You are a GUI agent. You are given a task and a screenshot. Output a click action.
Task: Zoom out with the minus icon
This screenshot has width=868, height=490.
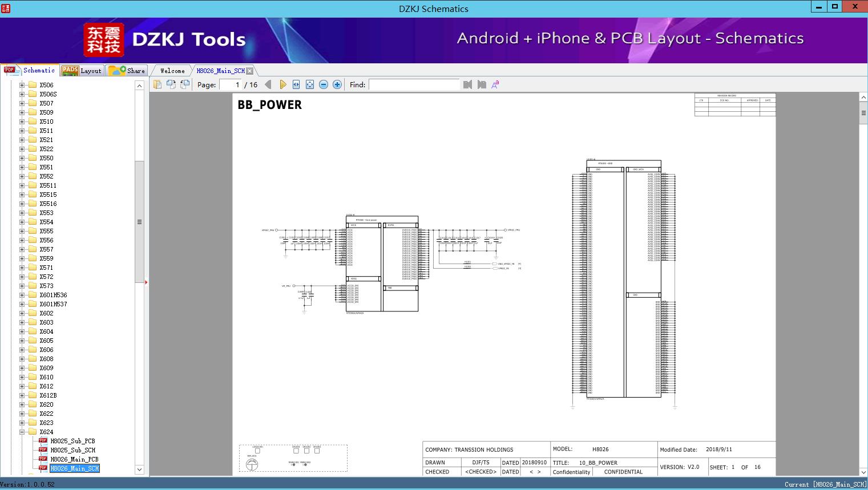pyautogui.click(x=324, y=84)
